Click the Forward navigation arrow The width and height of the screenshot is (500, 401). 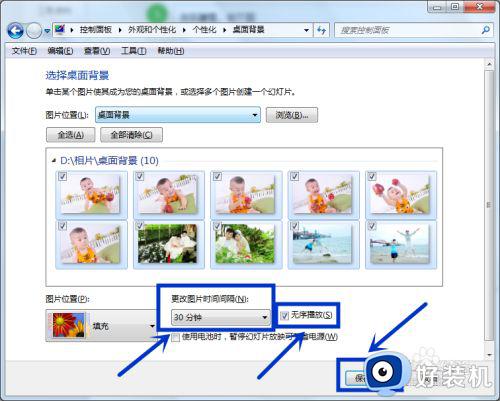[x=34, y=31]
